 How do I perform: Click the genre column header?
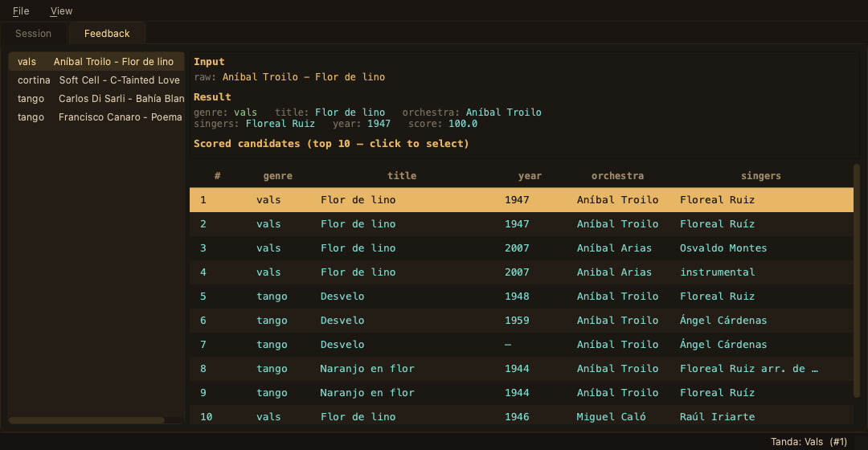(277, 176)
